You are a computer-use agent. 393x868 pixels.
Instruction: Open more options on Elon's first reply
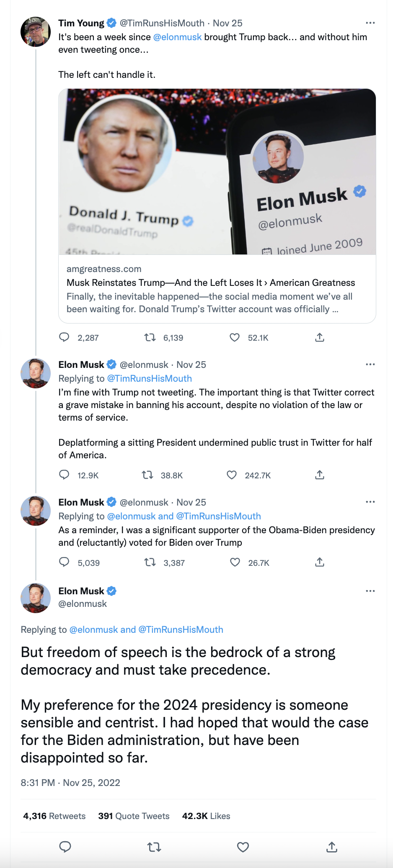pos(370,365)
